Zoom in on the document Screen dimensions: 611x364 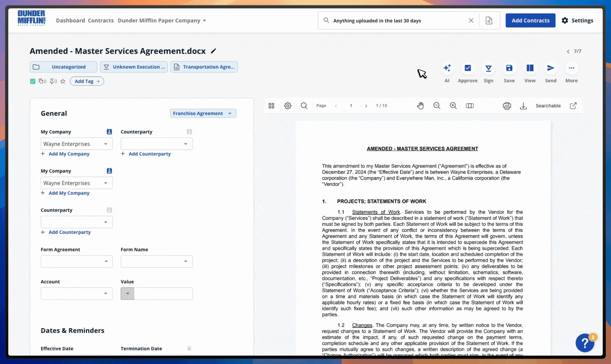point(453,106)
